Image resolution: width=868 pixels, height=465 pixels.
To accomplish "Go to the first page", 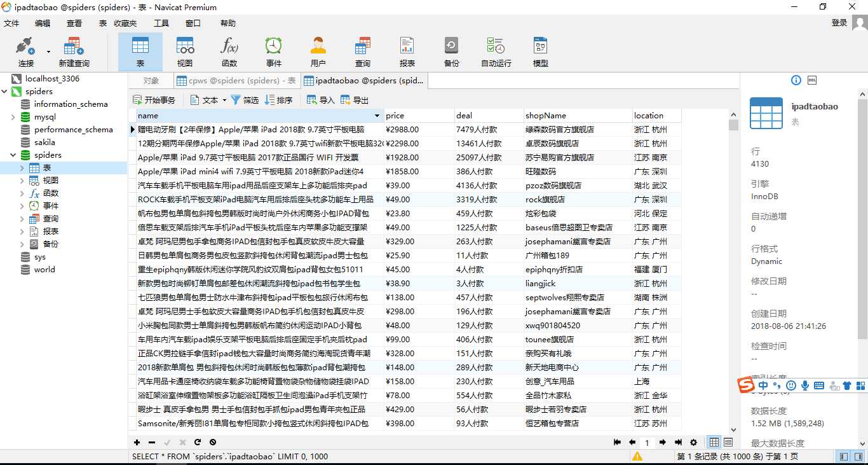I will 617,442.
